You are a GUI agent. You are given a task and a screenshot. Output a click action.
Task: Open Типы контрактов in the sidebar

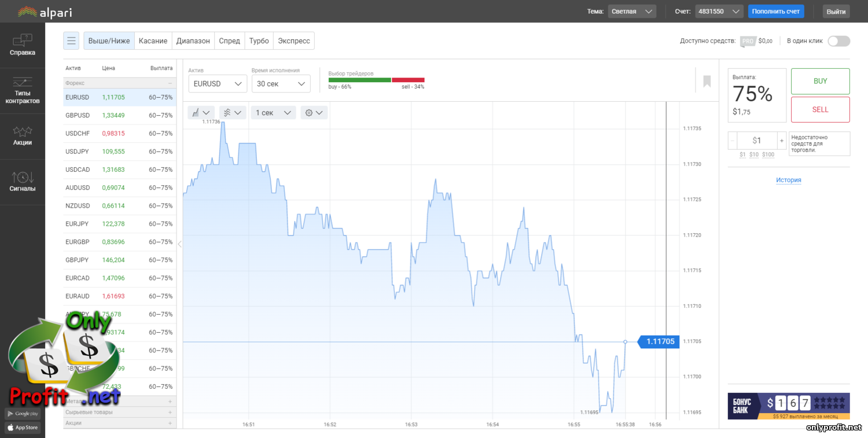pos(22,91)
